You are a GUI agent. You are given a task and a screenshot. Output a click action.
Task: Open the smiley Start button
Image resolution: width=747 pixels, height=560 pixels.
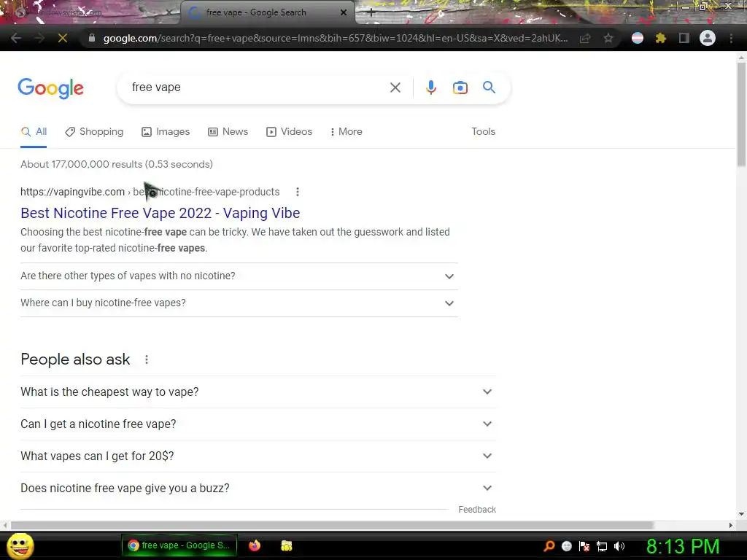pos(20,545)
